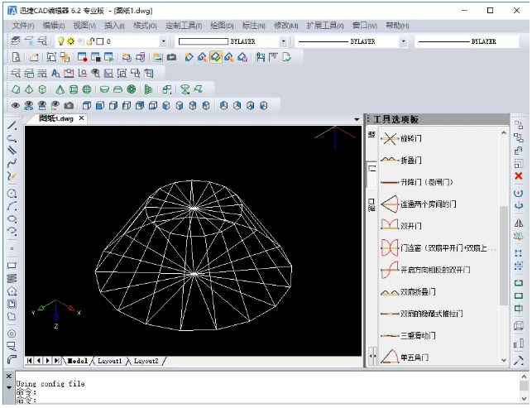Click the 3D Dome icon

tap(117, 89)
